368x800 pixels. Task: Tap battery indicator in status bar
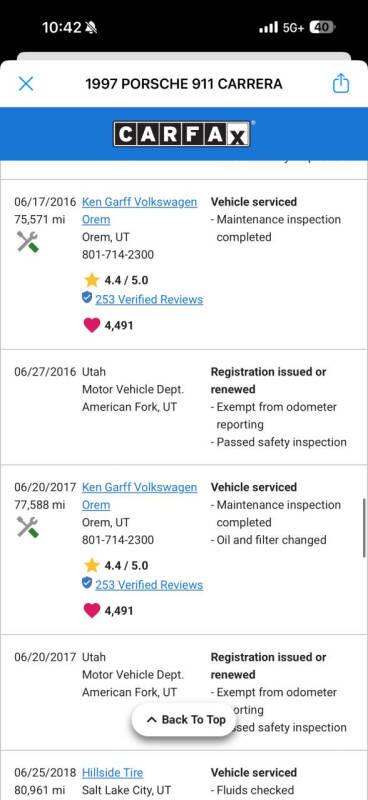[x=322, y=27]
